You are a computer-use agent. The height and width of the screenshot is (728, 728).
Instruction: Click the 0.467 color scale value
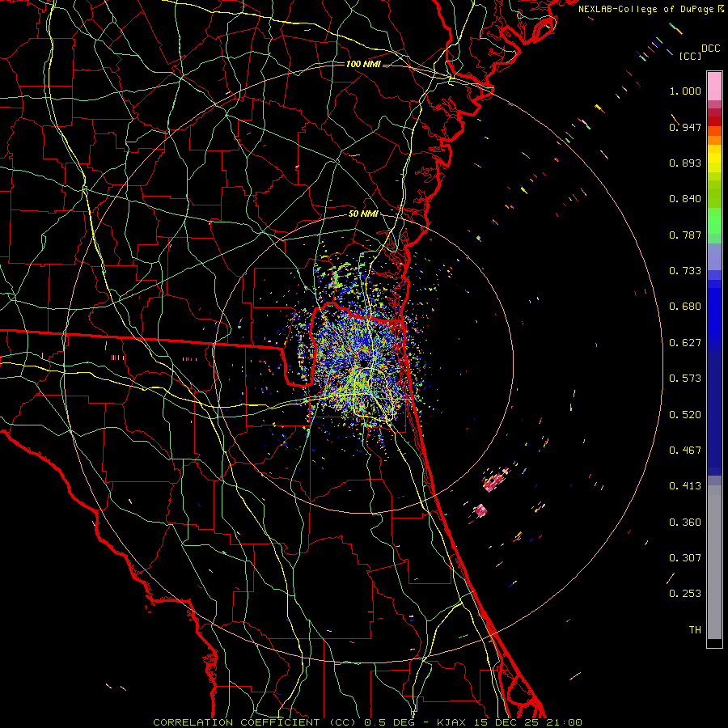pyautogui.click(x=685, y=450)
